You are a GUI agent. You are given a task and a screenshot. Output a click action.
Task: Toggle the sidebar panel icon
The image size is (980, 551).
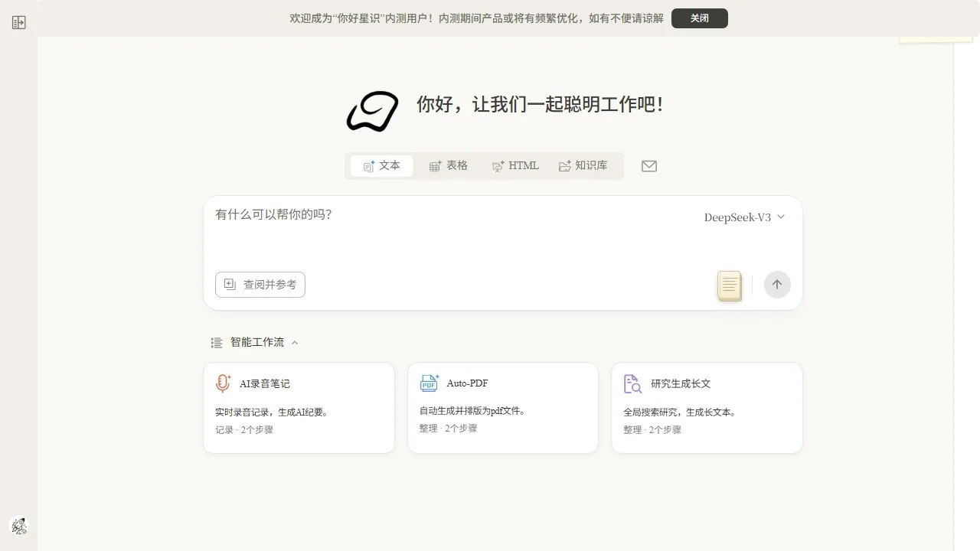point(19,23)
